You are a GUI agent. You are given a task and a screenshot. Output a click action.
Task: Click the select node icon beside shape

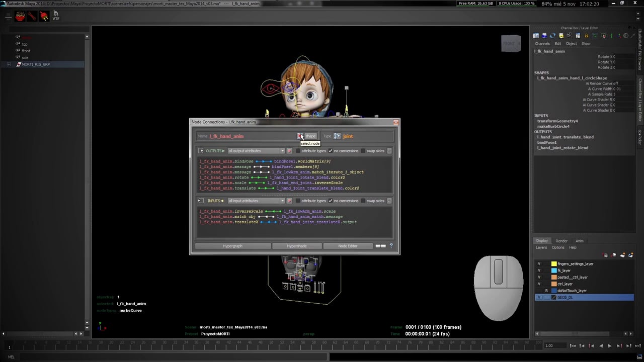click(x=300, y=136)
